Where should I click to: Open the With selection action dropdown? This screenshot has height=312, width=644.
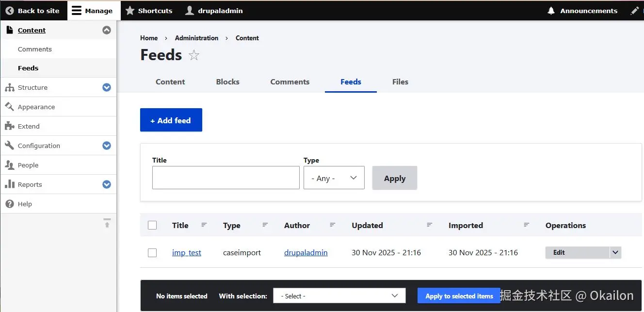click(339, 296)
